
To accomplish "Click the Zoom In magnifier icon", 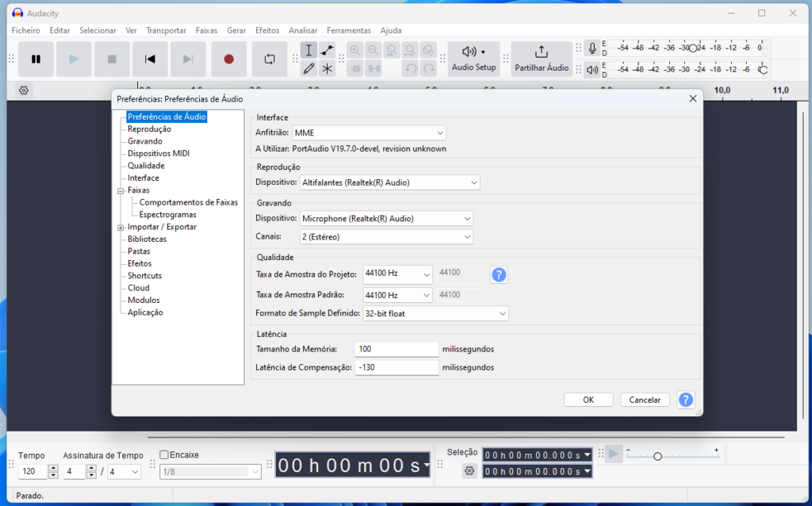I will point(355,49).
